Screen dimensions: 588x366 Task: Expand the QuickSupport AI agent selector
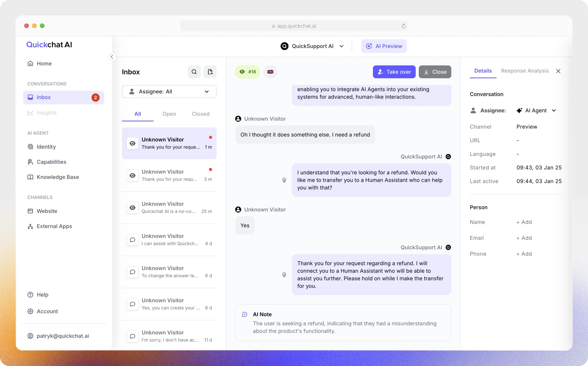pyautogui.click(x=312, y=46)
